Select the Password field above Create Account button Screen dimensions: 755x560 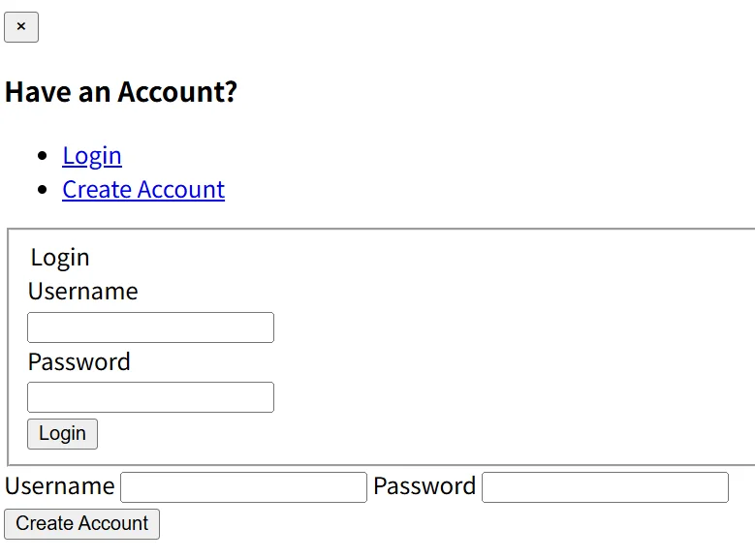click(605, 487)
